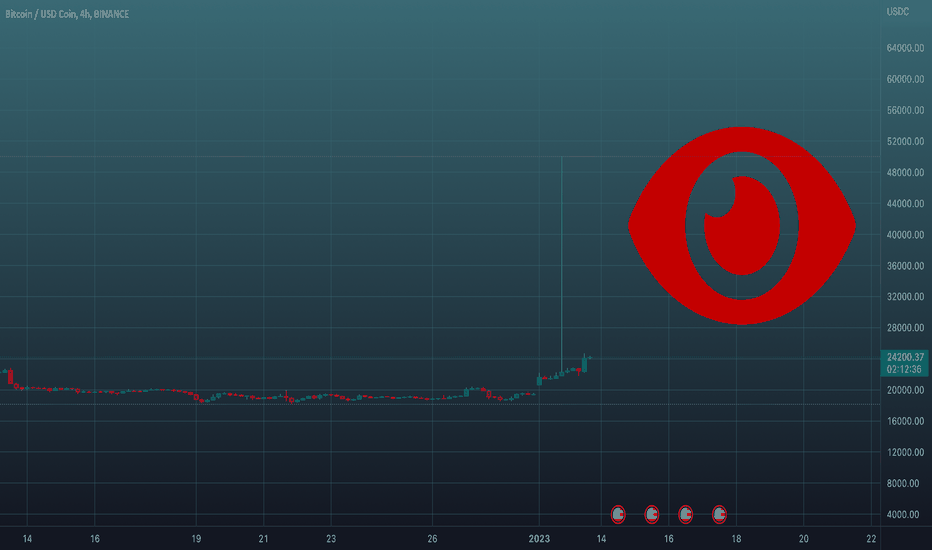The image size is (932, 550).
Task: Click the 23 date label on time axis
Action: tap(331, 539)
